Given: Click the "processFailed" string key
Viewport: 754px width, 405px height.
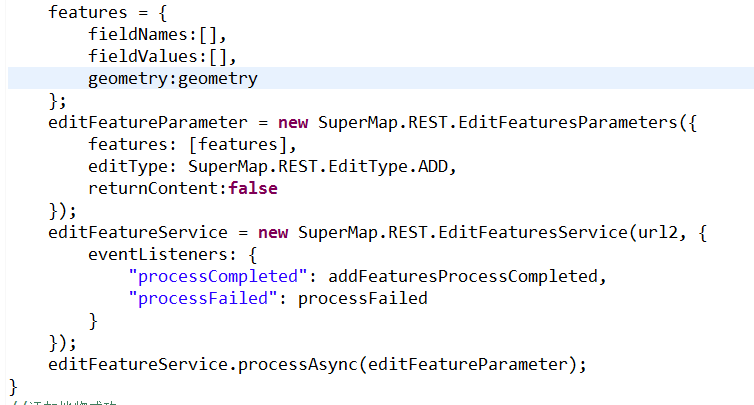Looking at the screenshot, I should pos(203,299).
